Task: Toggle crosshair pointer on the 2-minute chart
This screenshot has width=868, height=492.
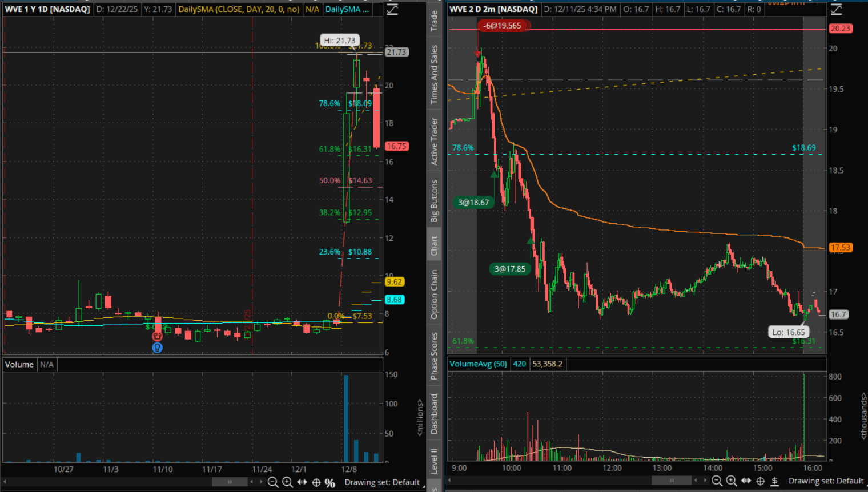Action: click(761, 481)
